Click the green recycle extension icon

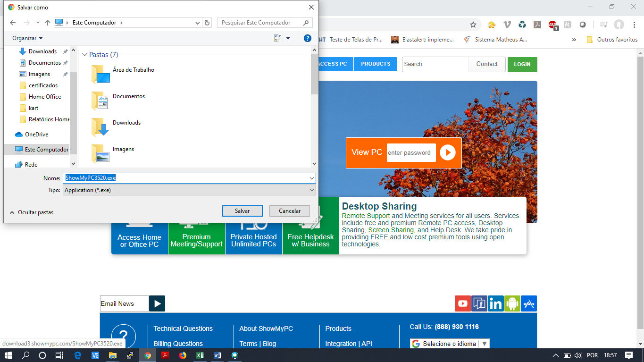coord(522,25)
